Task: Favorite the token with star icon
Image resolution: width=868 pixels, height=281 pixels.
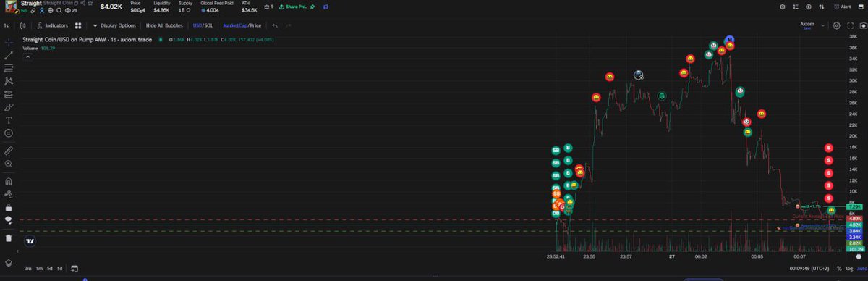Action: (x=91, y=4)
